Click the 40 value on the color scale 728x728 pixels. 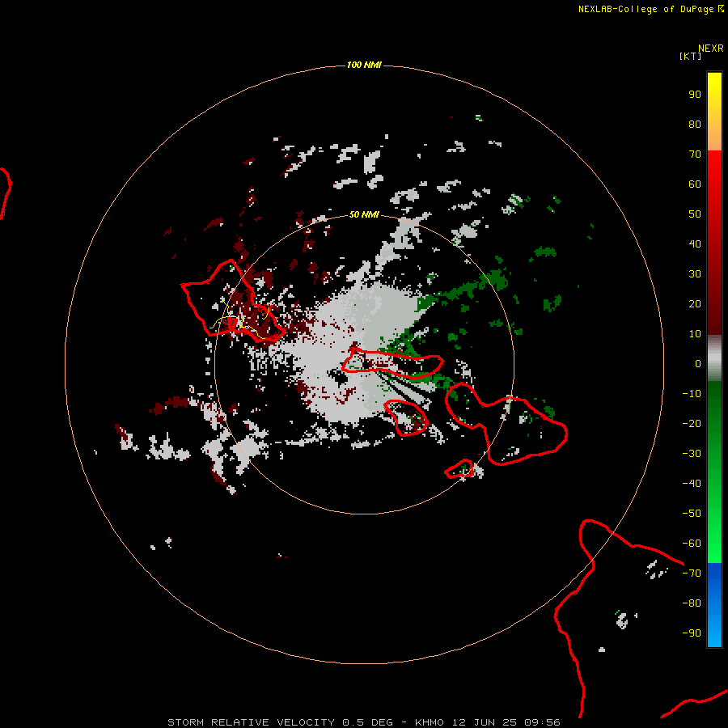point(695,244)
